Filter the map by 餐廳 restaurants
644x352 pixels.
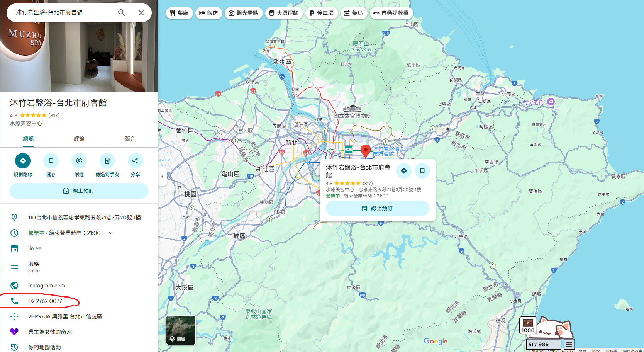[x=180, y=13]
